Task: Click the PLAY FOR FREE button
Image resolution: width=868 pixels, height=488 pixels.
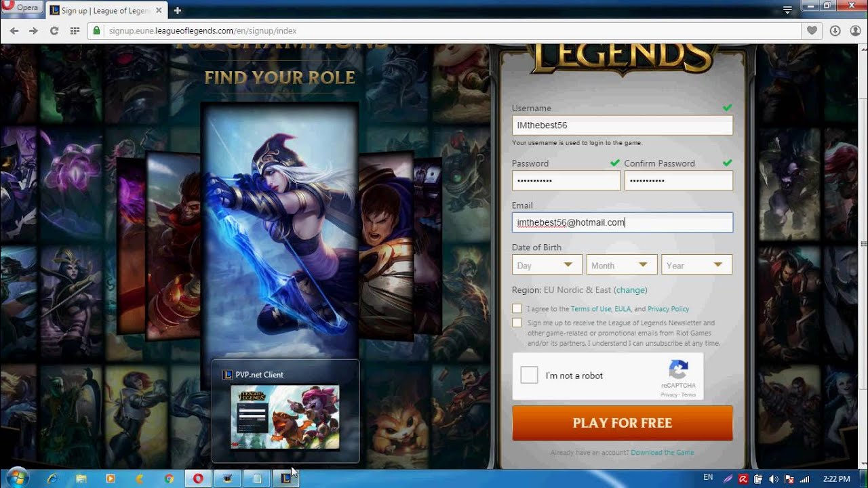Action: pos(622,423)
